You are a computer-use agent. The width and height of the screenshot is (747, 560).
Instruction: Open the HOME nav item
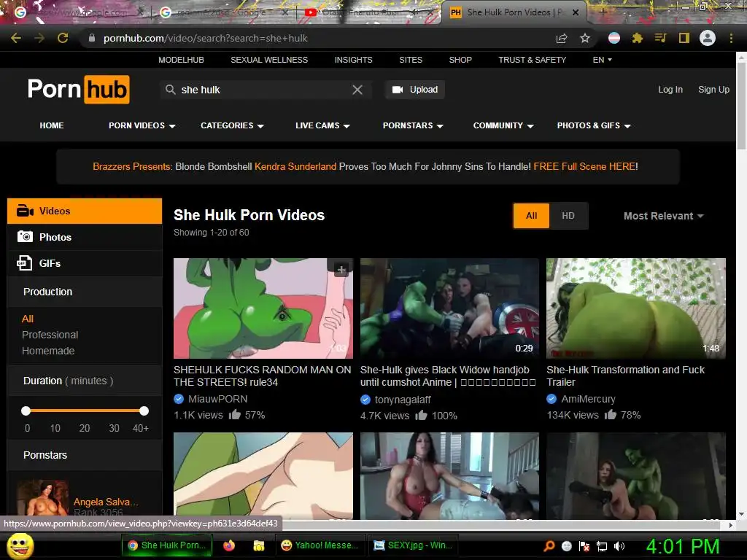click(52, 125)
